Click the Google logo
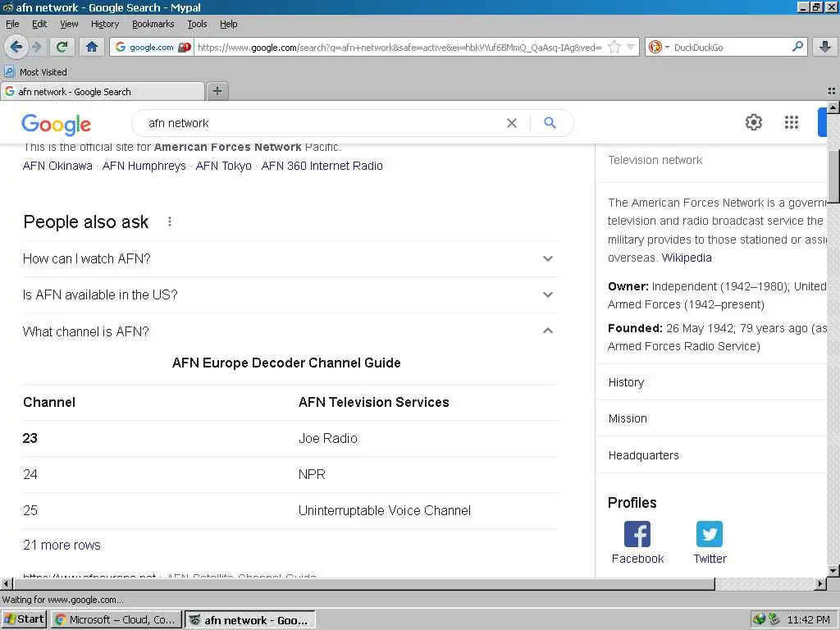Image resolution: width=840 pixels, height=630 pixels. 57,125
